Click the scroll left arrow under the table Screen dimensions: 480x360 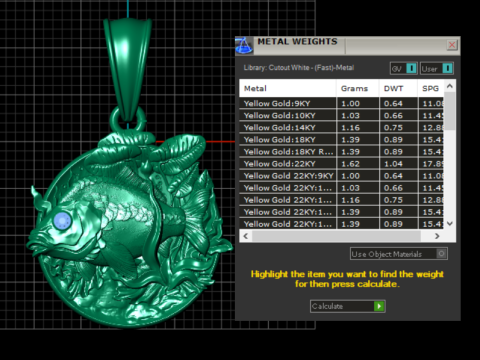tap(246, 236)
